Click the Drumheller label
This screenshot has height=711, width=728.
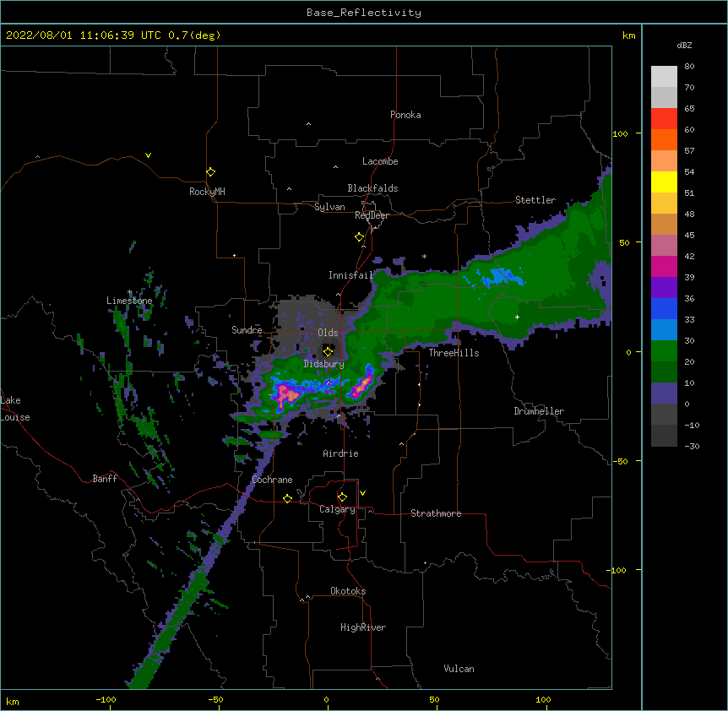point(539,411)
